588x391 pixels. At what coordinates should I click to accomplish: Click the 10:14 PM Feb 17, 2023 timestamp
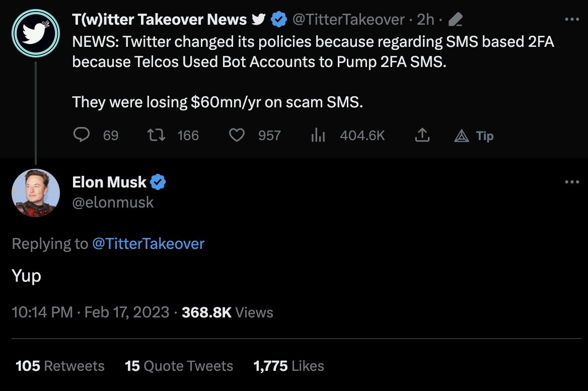[90, 312]
